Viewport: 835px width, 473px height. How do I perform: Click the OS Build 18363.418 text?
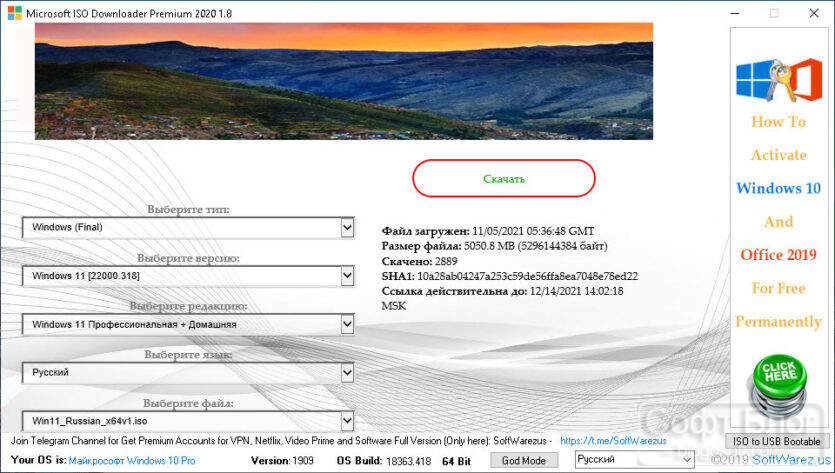(384, 461)
